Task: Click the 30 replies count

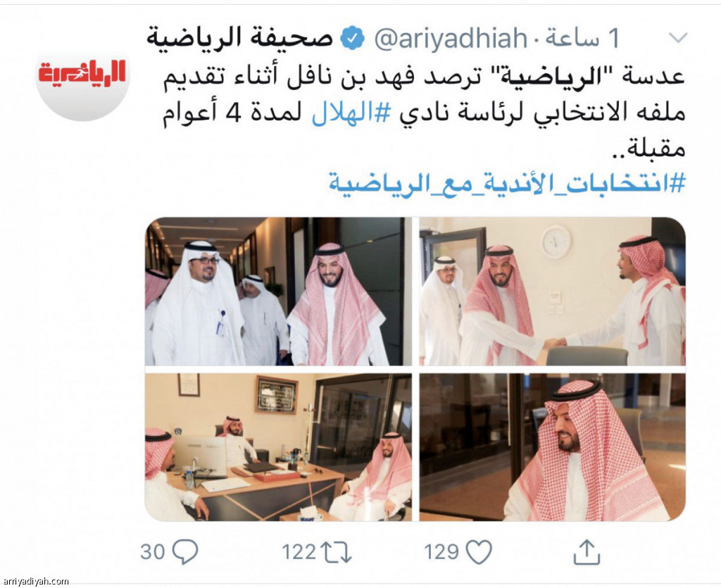Action: (x=153, y=551)
